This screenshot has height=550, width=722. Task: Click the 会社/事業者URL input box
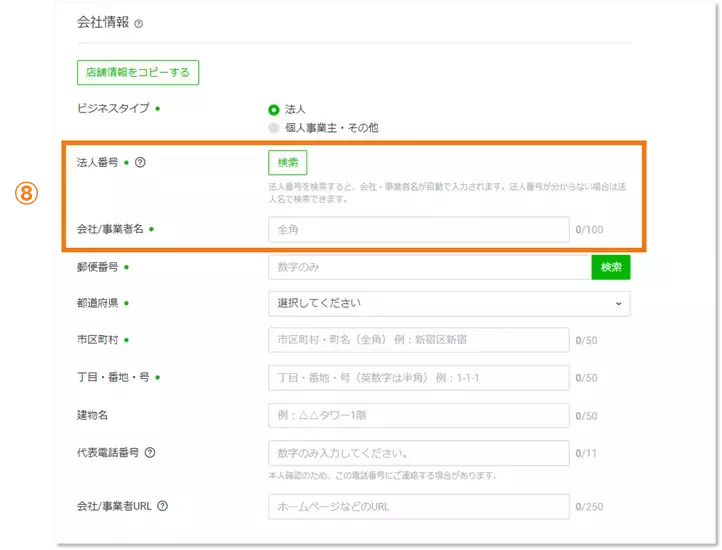pos(418,507)
